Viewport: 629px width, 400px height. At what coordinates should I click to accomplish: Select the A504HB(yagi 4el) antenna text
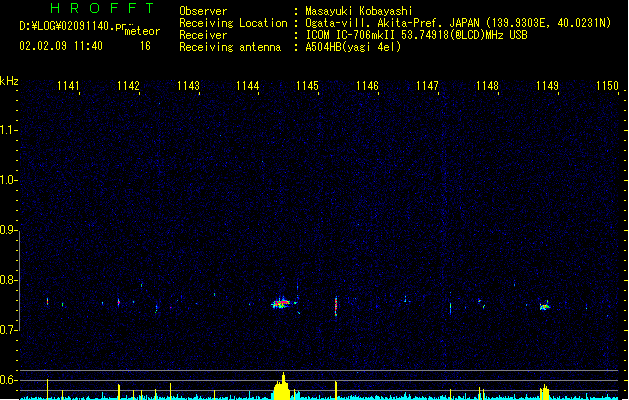(353, 47)
